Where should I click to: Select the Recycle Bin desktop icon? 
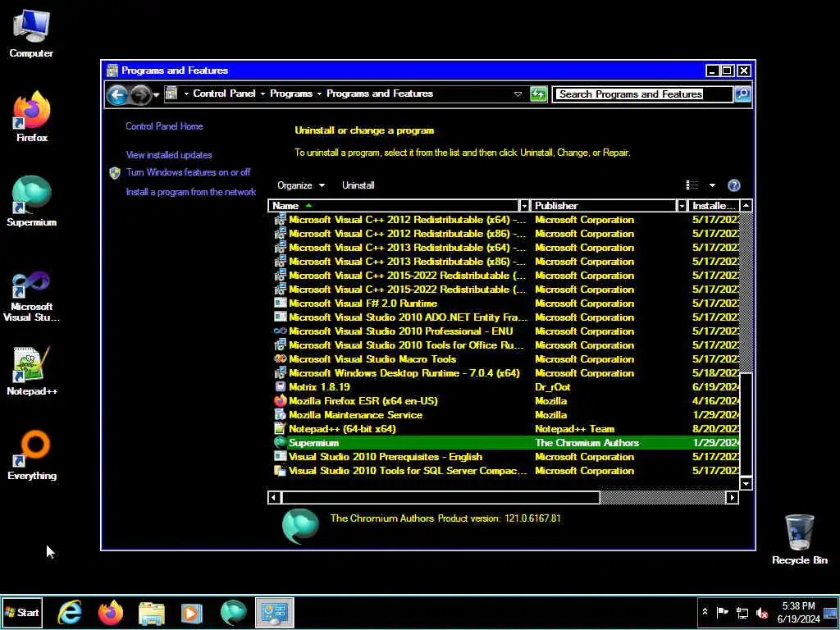point(799,540)
